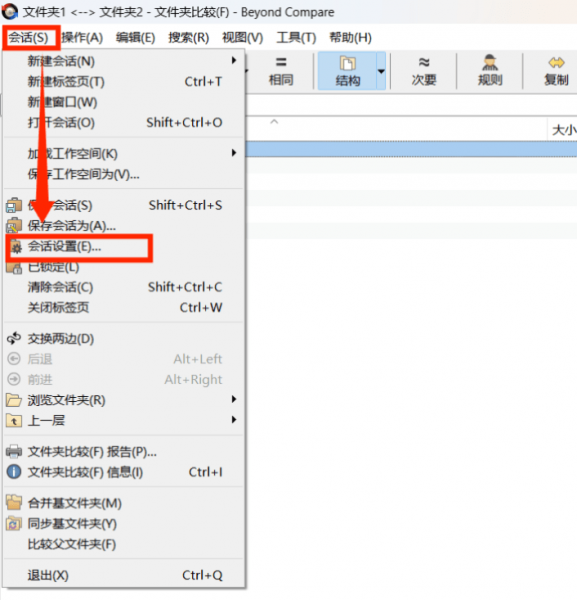Click the 规则 referee toolbar icon
The height and width of the screenshot is (600, 577).
point(490,63)
